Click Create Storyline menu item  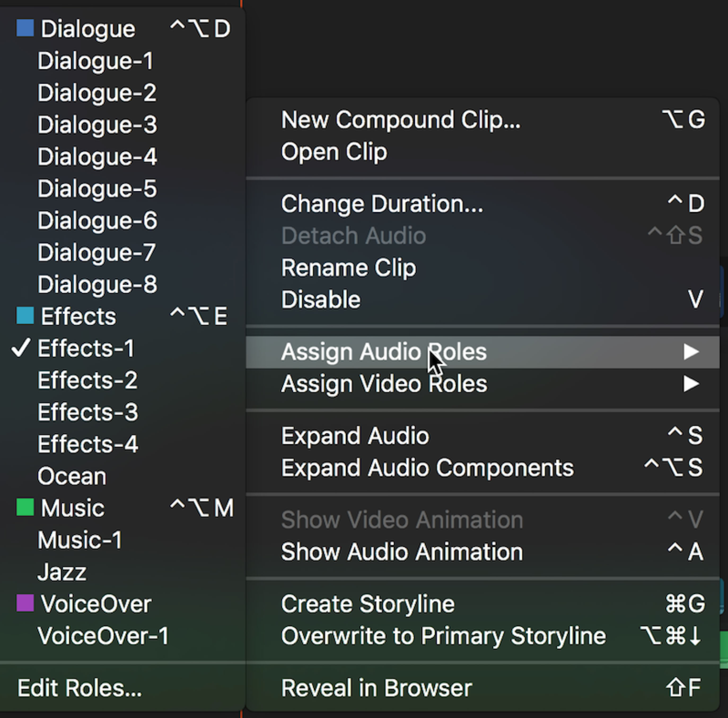368,604
